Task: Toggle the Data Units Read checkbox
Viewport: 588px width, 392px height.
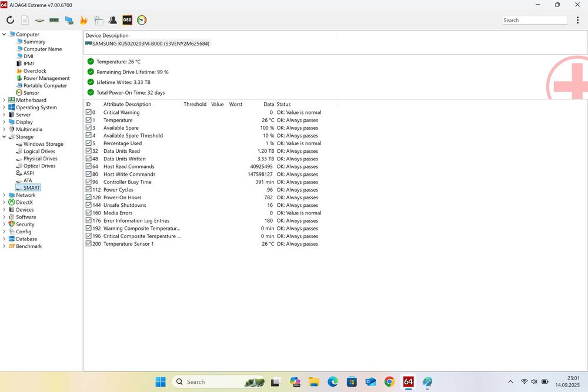Action: [x=89, y=151]
